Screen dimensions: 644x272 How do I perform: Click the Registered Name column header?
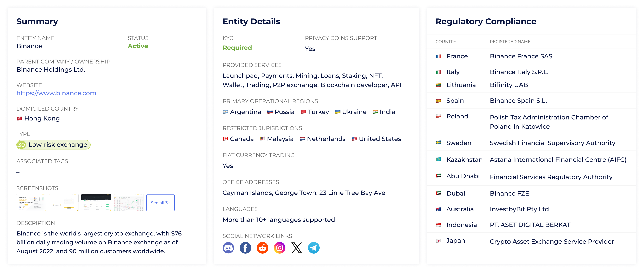[510, 42]
